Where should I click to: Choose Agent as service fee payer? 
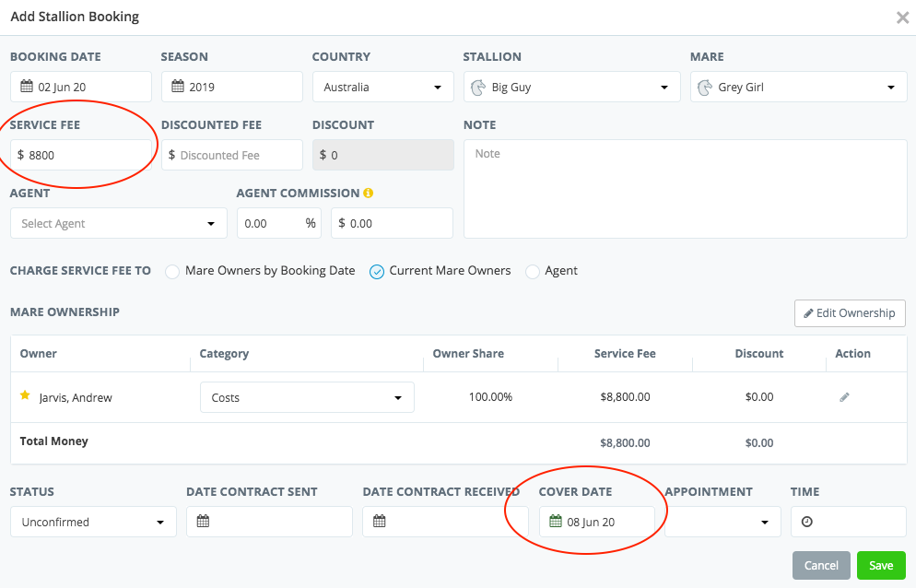(532, 271)
